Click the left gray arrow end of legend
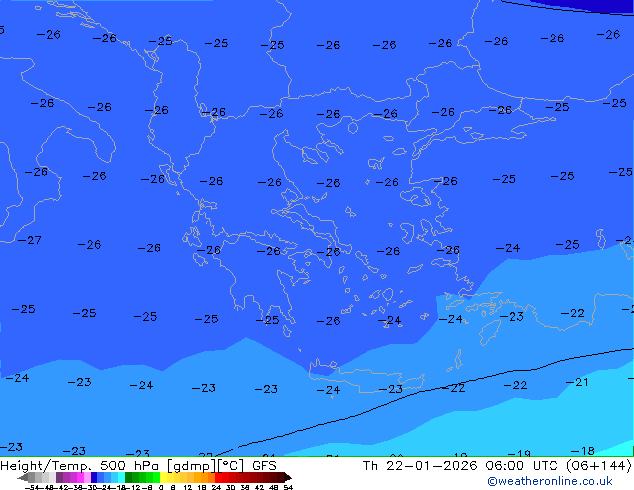The image size is (634, 490). [x=23, y=477]
